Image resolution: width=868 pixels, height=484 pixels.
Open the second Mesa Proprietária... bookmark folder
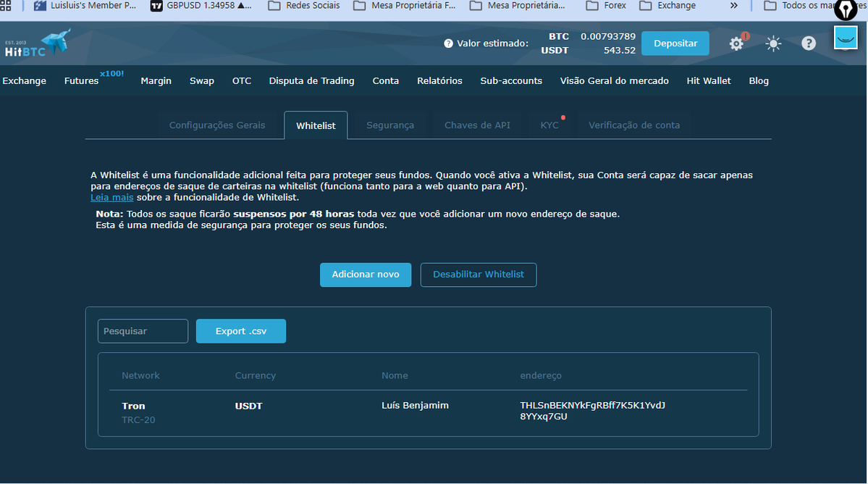[518, 6]
